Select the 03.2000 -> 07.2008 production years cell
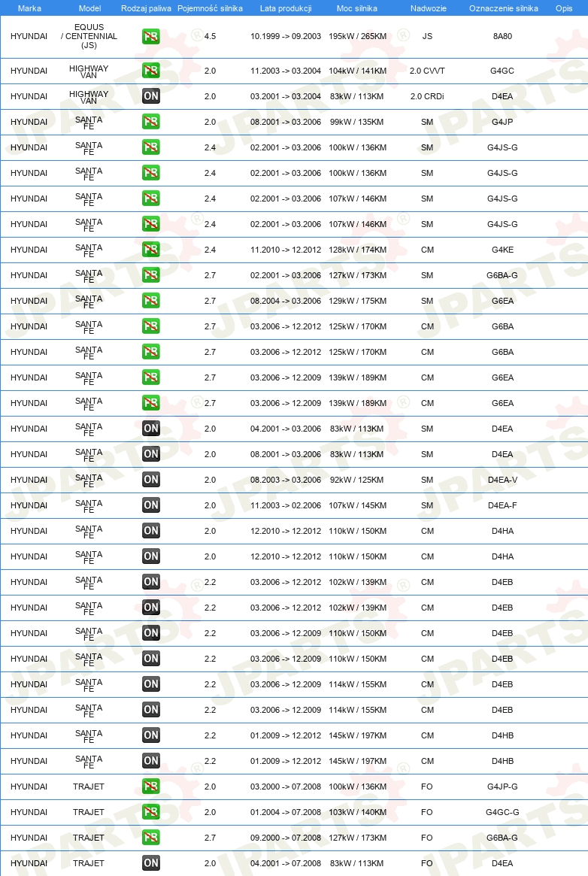 pyautogui.click(x=285, y=786)
